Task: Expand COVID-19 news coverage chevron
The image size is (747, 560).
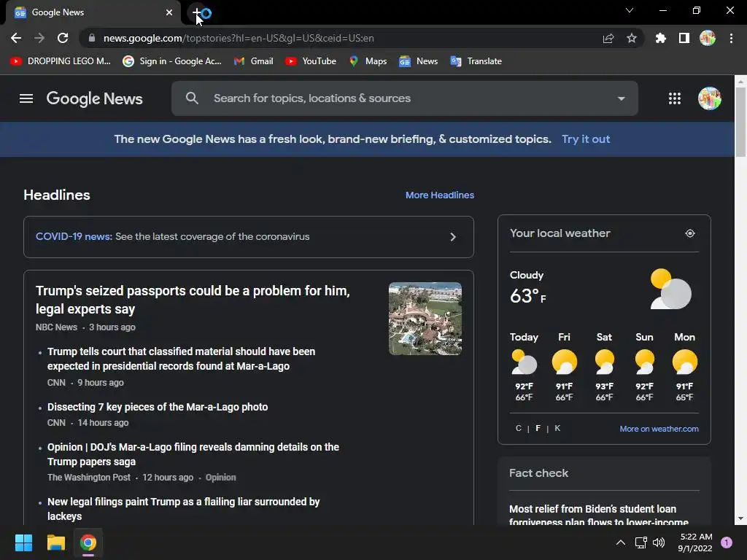Action: pyautogui.click(x=453, y=237)
